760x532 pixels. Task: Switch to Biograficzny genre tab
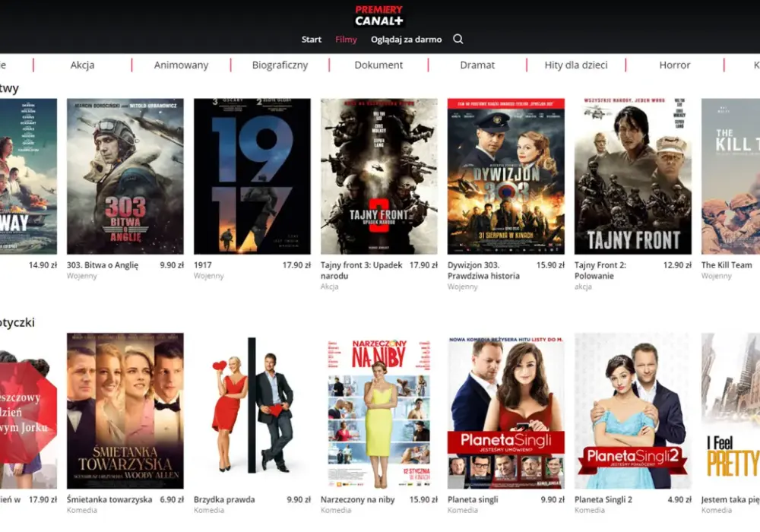point(280,65)
